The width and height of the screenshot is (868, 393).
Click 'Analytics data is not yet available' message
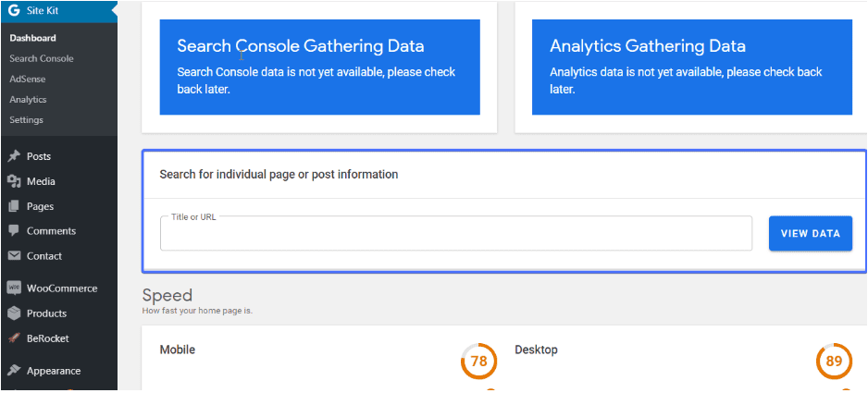pyautogui.click(x=686, y=80)
